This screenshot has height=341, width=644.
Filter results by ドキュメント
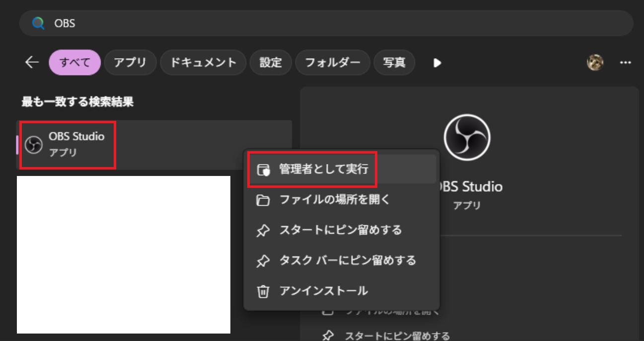pos(203,63)
